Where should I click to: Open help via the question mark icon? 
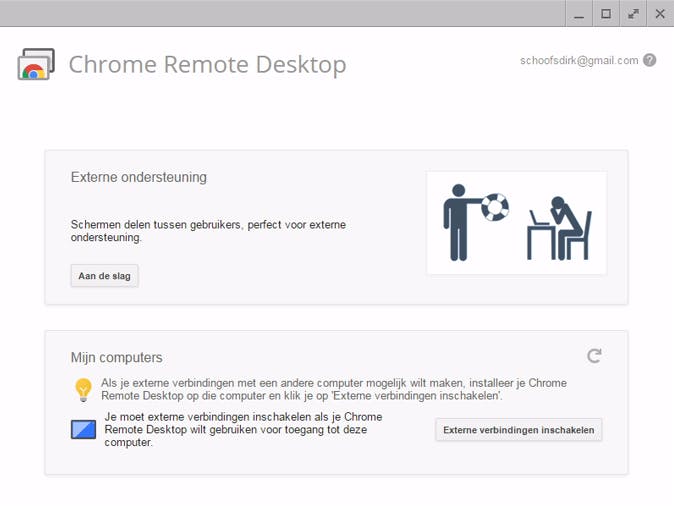(x=649, y=60)
